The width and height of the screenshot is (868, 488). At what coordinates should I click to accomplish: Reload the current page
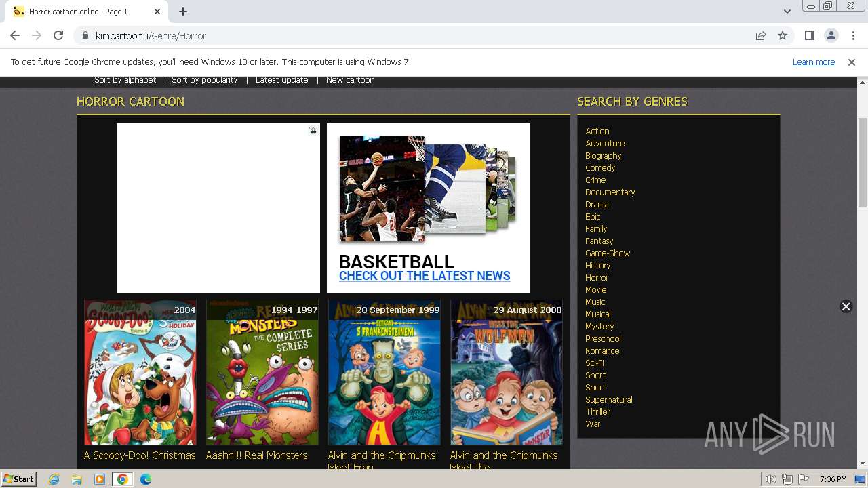pos(58,36)
